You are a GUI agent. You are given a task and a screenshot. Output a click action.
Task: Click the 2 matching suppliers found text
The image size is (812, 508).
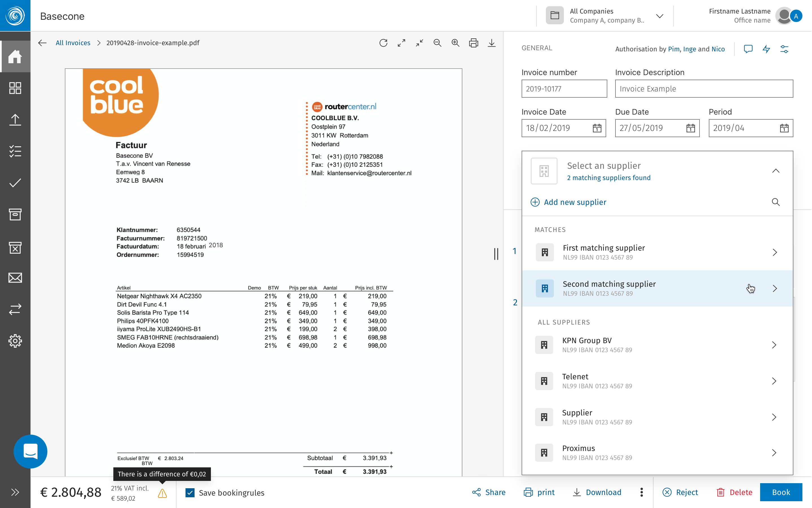609,178
